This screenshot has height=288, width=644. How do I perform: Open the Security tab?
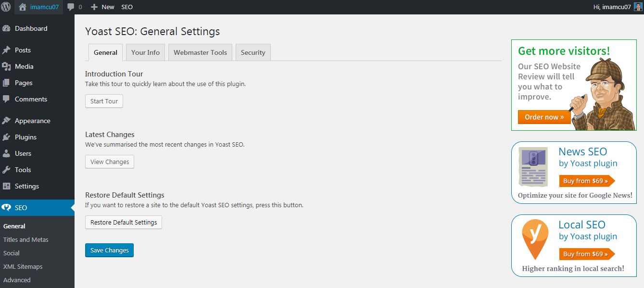coord(253,52)
